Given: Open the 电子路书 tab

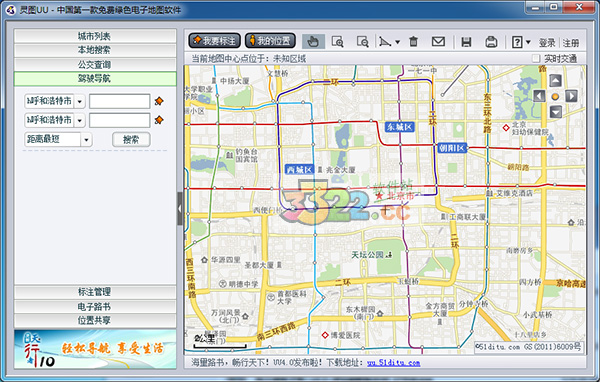Looking at the screenshot, I should click(x=95, y=306).
